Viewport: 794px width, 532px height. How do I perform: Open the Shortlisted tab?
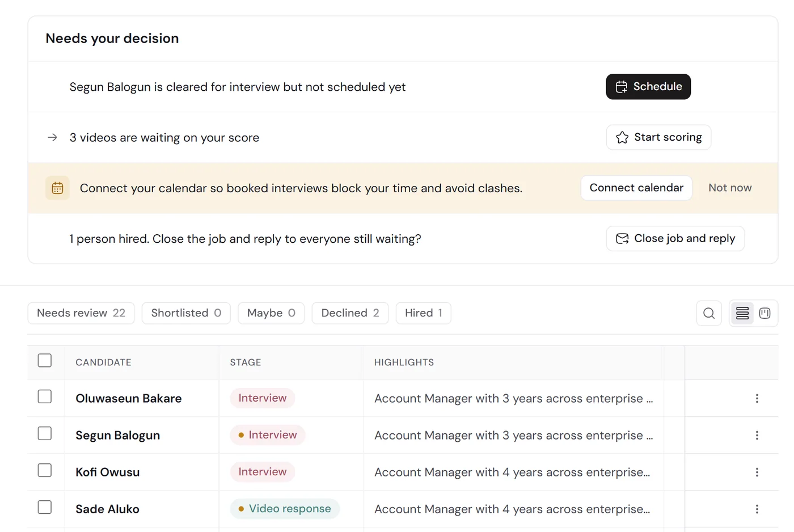pyautogui.click(x=186, y=313)
